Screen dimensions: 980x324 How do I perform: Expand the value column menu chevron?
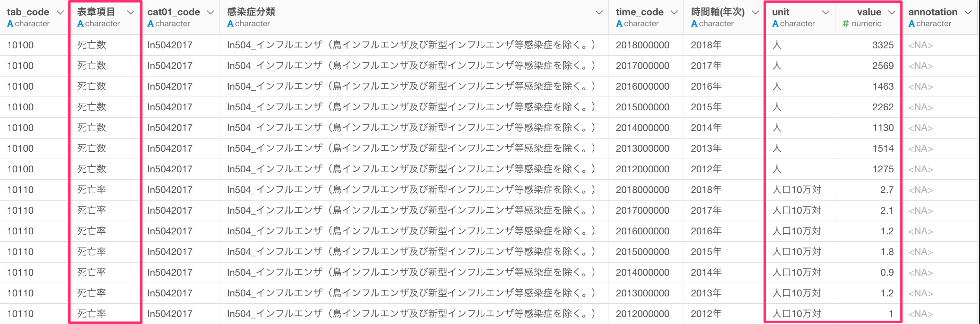coord(892,12)
